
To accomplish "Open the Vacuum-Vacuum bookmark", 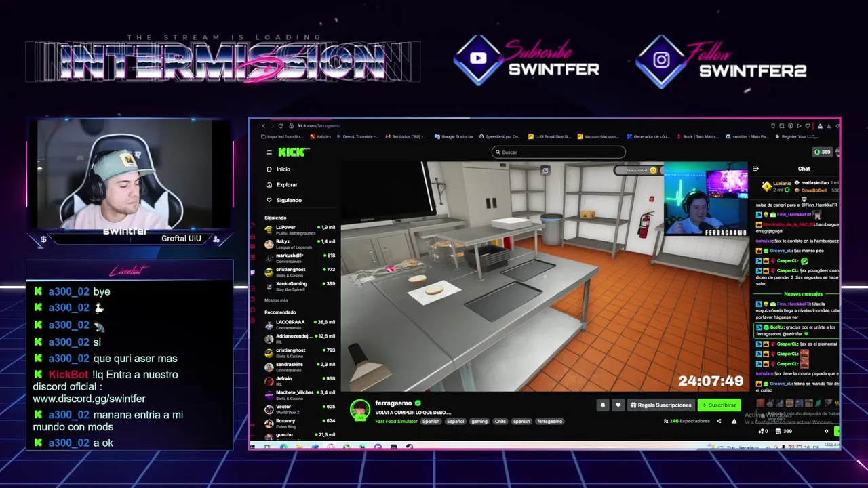I will coord(597,136).
